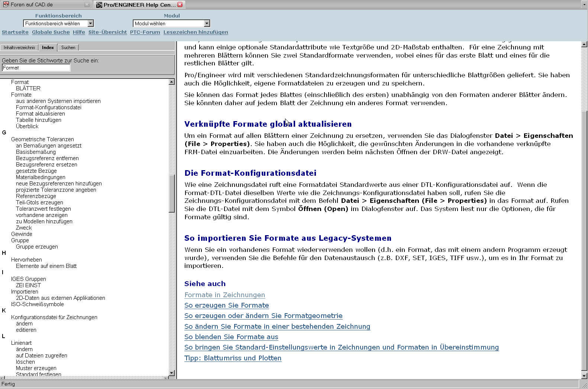Open index entry Gewinde
Viewport: 588px width, 389px height.
22,234
